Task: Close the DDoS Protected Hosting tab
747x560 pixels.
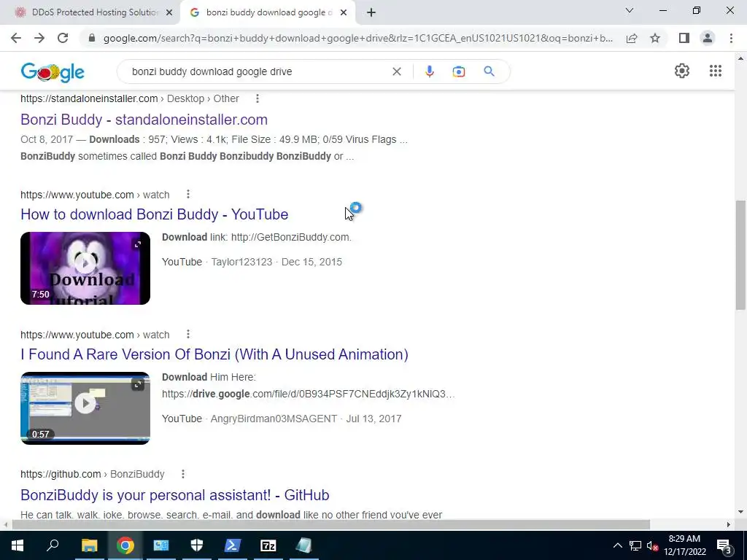Action: (x=169, y=13)
